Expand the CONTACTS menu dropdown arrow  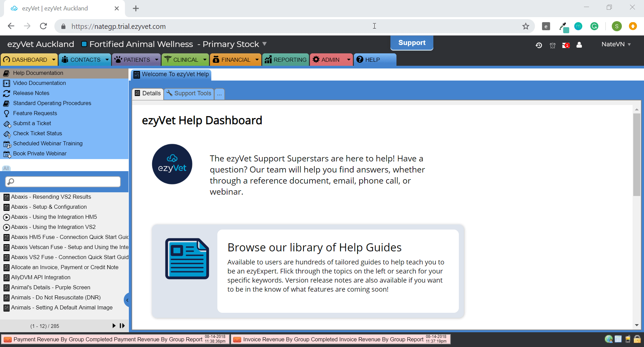coord(107,60)
